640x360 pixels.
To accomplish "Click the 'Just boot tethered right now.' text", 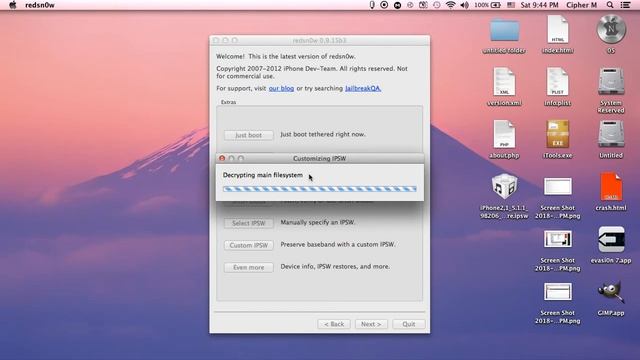I will click(x=323, y=134).
